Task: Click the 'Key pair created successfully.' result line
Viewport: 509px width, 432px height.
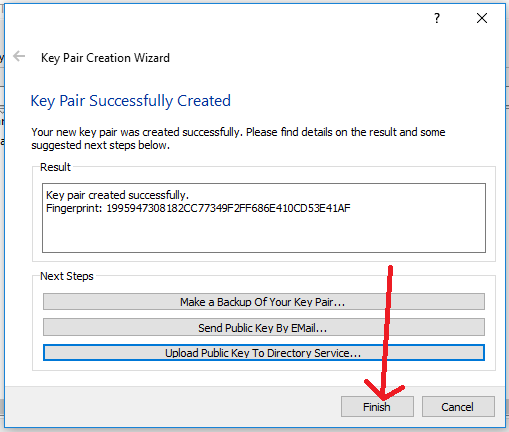Action: (117, 195)
